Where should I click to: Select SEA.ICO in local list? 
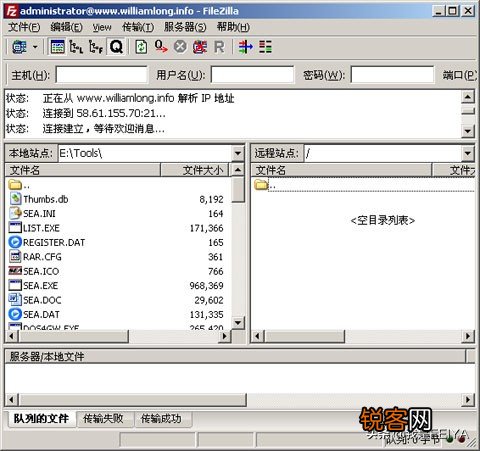click(34, 271)
